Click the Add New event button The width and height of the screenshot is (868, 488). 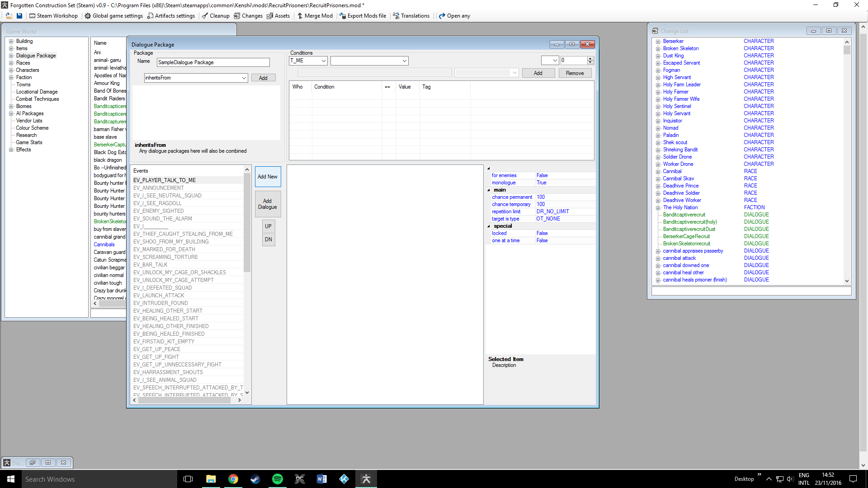click(268, 177)
